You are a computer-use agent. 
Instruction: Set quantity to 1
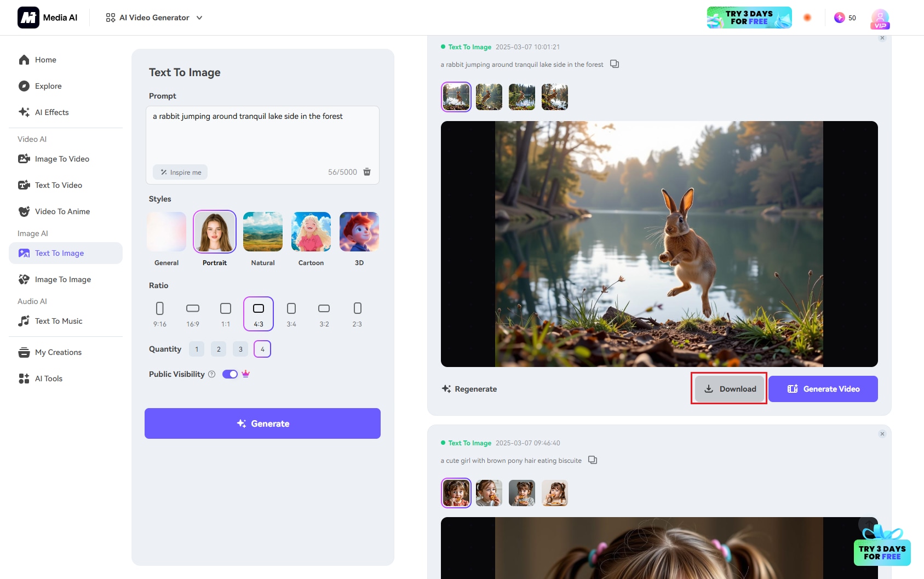(x=197, y=349)
